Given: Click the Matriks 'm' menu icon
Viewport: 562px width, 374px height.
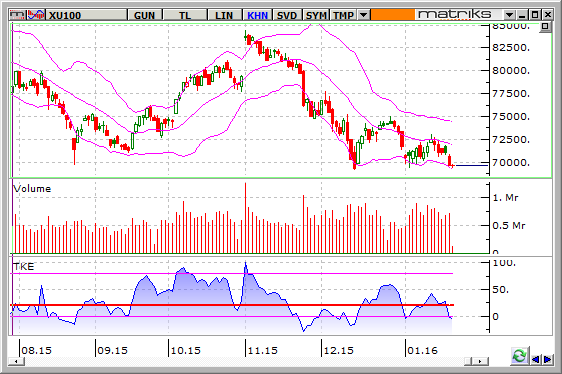Looking at the screenshot, I should [x=18, y=15].
